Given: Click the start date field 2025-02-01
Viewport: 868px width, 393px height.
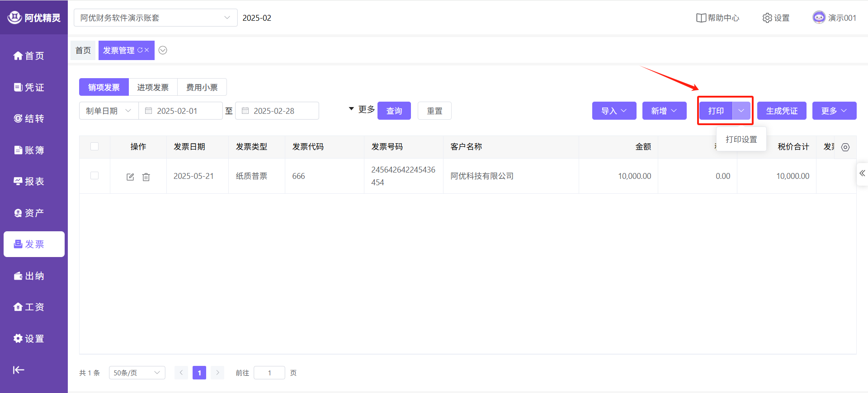Looking at the screenshot, I should pos(180,111).
